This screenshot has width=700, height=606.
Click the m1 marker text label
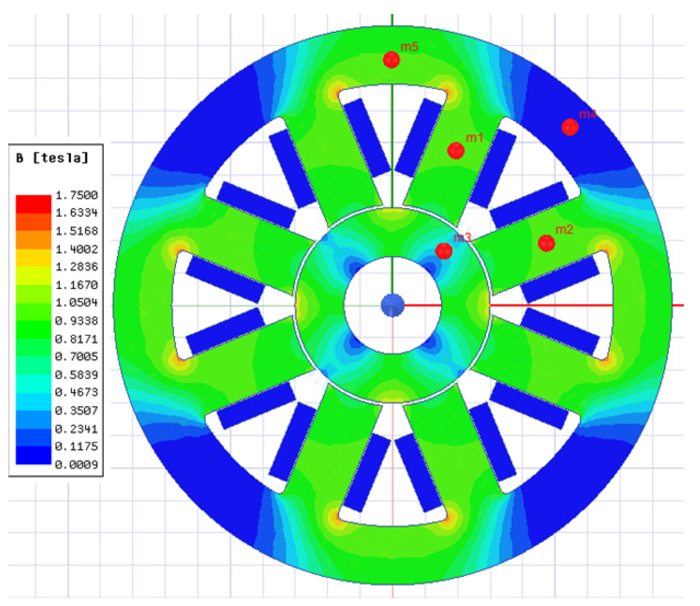(x=474, y=137)
